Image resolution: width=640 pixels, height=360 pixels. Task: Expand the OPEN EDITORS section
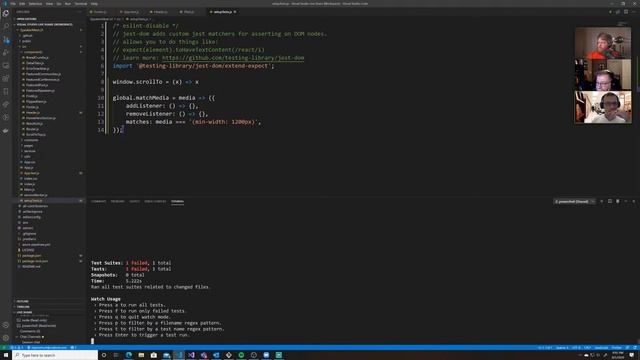pos(27,19)
